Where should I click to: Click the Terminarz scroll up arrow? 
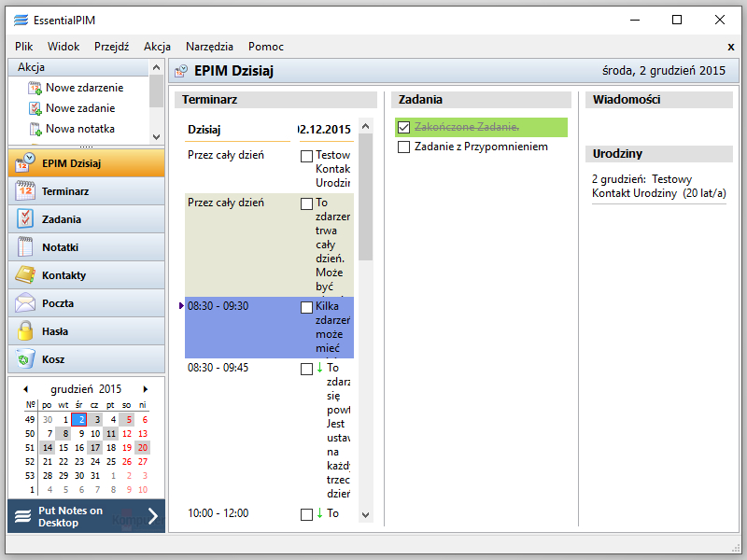(365, 126)
